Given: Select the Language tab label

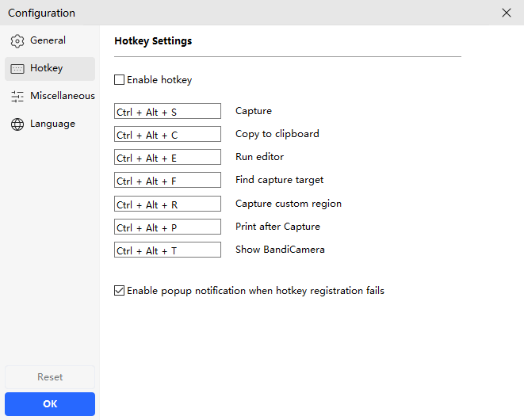Looking at the screenshot, I should (52, 124).
